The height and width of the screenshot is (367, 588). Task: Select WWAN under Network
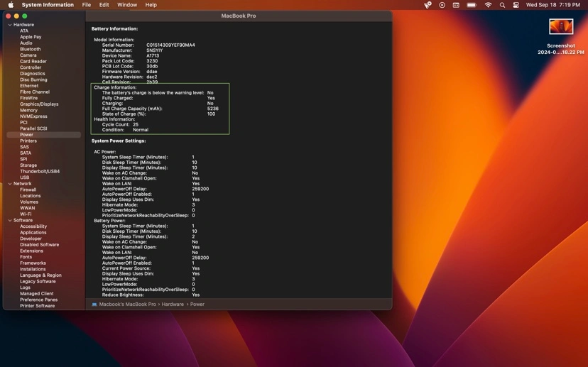[x=28, y=208]
